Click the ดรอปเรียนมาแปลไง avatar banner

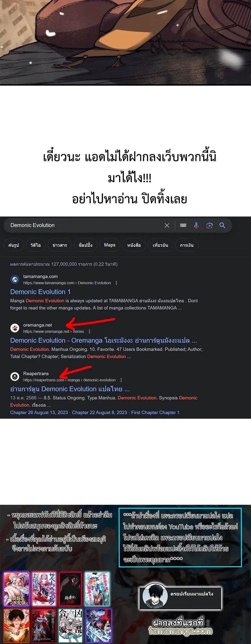tap(180, 598)
